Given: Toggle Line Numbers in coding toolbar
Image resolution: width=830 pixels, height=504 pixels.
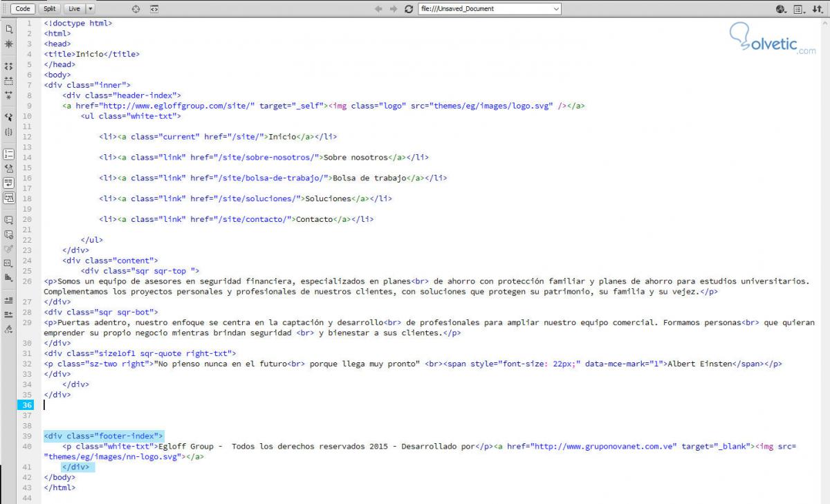Looking at the screenshot, I should coord(8,154).
